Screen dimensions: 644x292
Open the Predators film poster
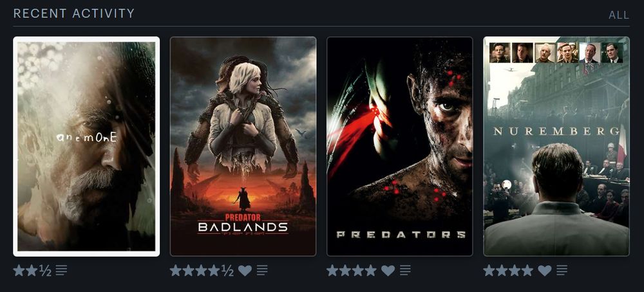(400, 147)
